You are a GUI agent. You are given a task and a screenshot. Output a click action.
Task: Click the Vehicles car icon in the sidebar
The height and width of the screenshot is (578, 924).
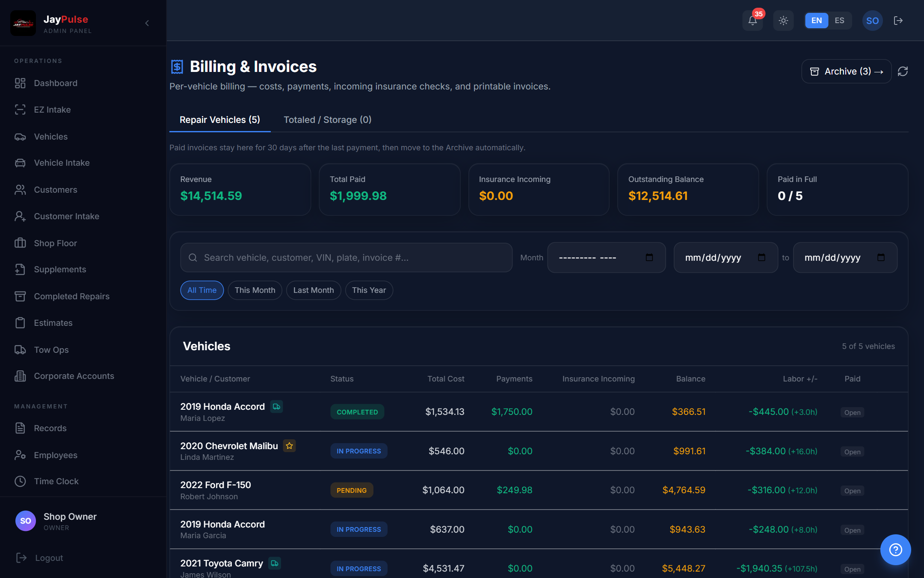pyautogui.click(x=20, y=137)
